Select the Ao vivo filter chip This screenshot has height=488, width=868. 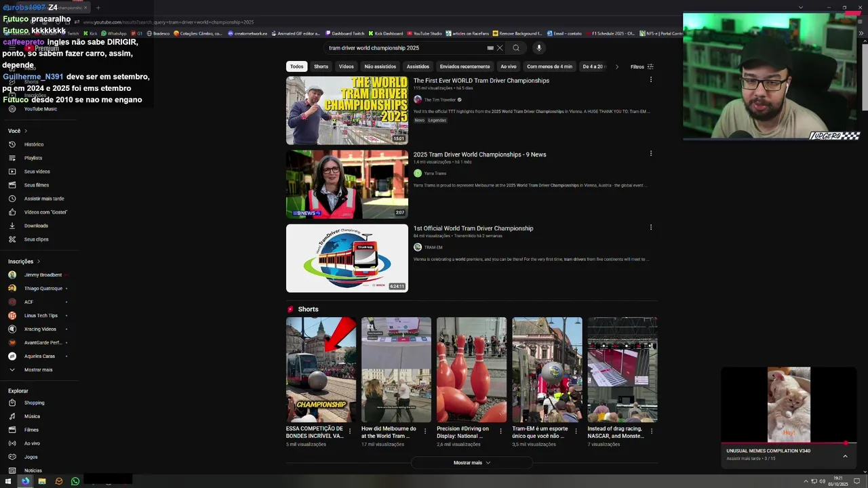coord(509,66)
